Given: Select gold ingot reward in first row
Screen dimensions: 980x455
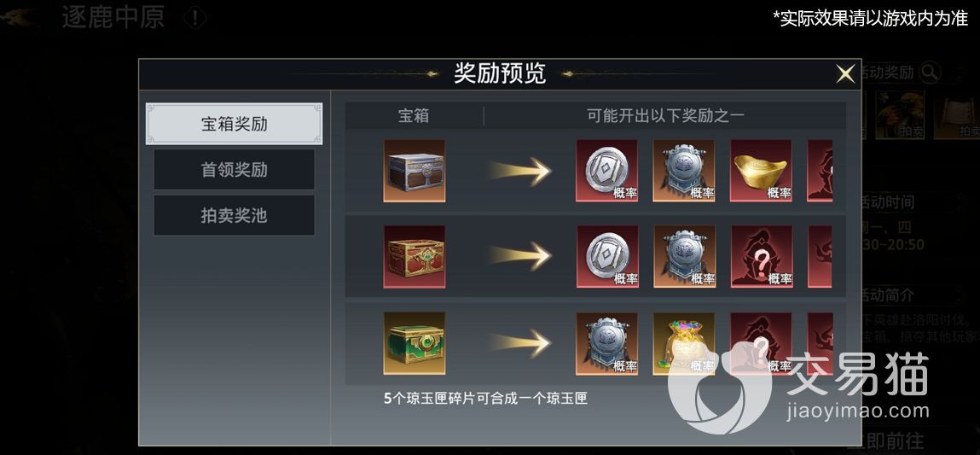Looking at the screenshot, I should 762,171.
